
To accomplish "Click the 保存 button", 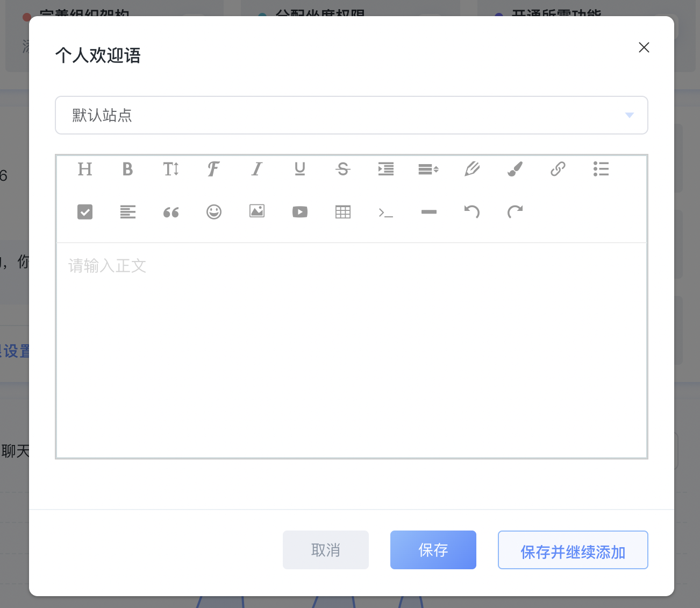I will pos(433,550).
